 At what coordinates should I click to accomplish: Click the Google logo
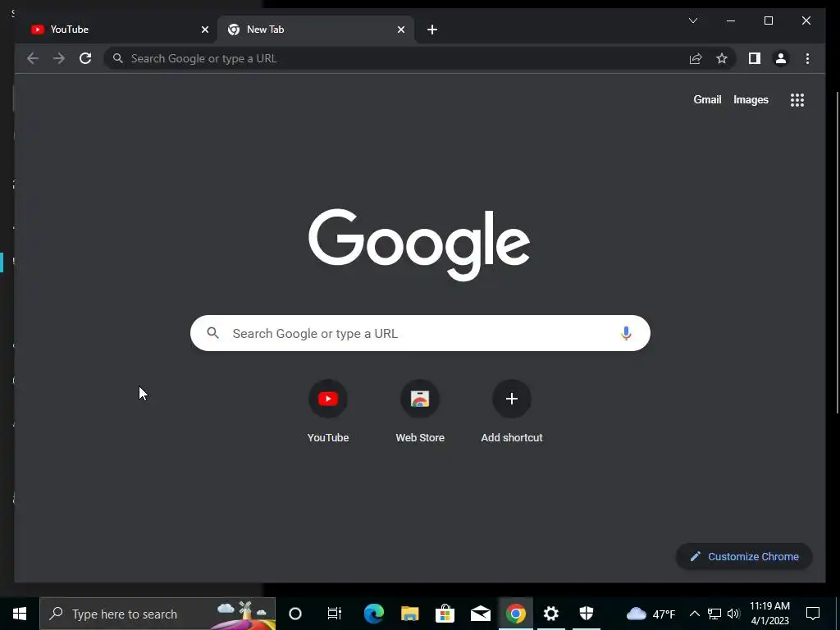coord(419,244)
